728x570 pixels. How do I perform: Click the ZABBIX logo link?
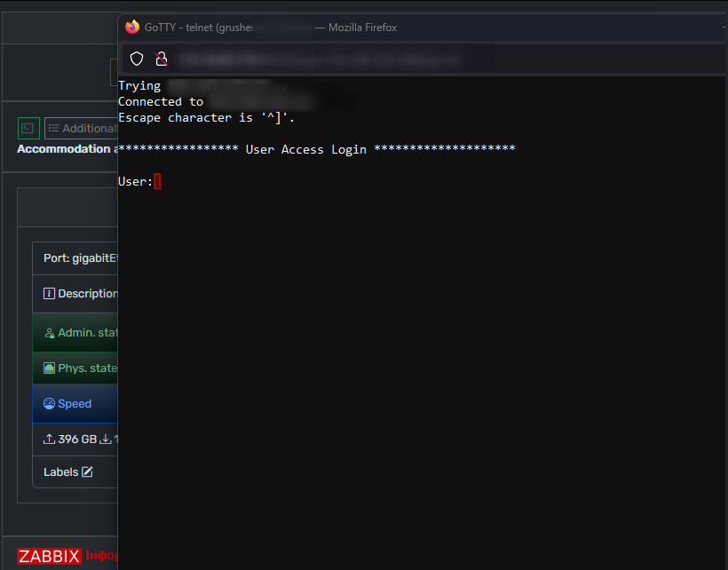click(49, 556)
